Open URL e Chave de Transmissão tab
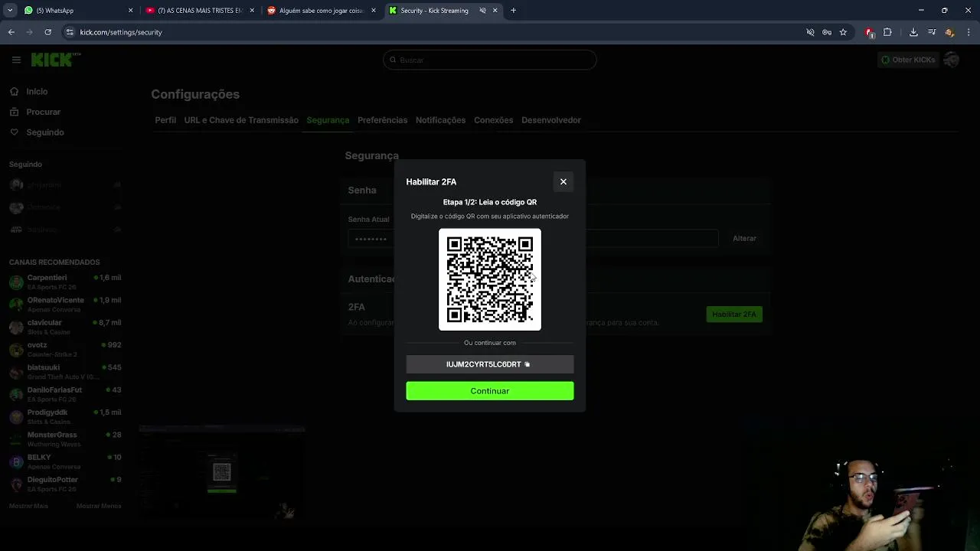Viewport: 980px width, 551px height. tap(241, 120)
